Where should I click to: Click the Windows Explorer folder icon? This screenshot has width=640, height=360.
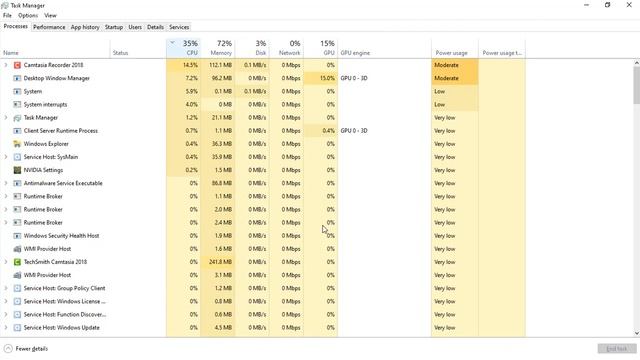pos(17,144)
